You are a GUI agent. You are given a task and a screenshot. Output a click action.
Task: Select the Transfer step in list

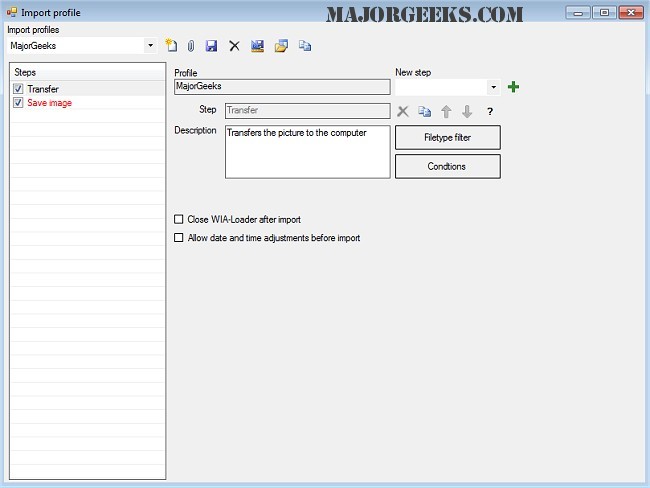[43, 89]
